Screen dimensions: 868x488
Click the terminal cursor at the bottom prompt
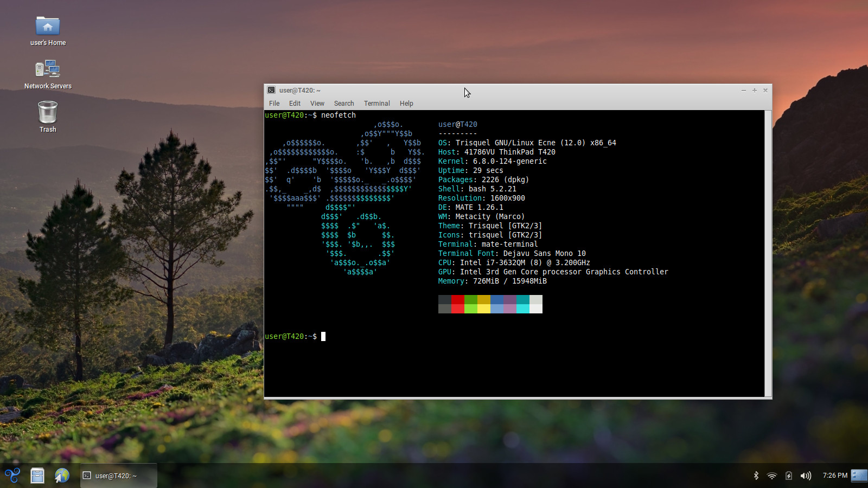point(323,336)
